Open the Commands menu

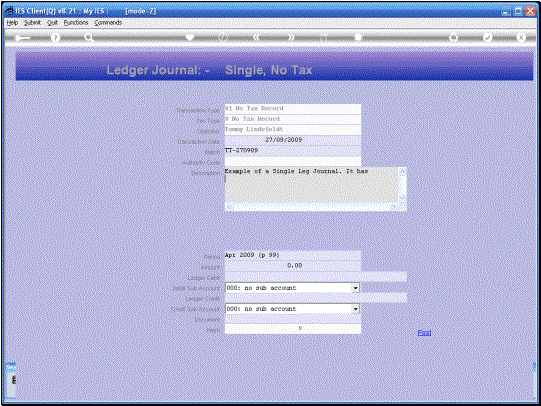pyautogui.click(x=108, y=22)
